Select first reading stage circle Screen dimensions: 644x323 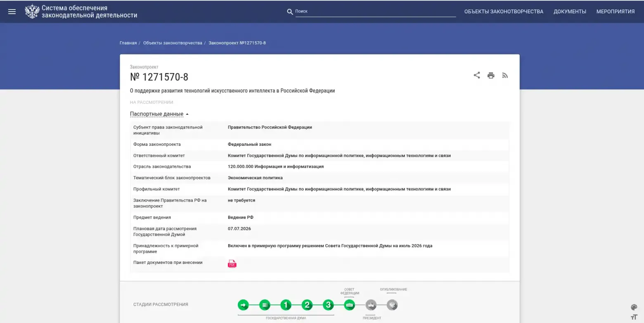click(286, 305)
